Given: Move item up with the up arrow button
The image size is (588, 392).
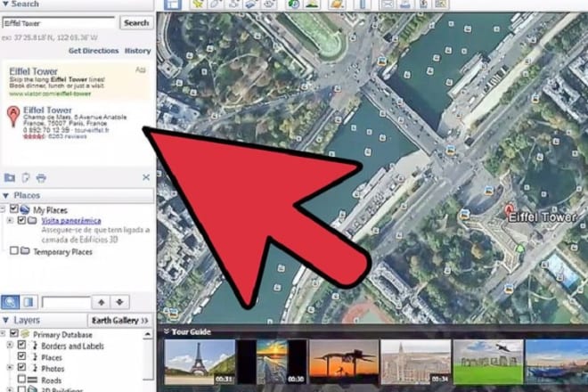Looking at the screenshot, I should 102,302.
